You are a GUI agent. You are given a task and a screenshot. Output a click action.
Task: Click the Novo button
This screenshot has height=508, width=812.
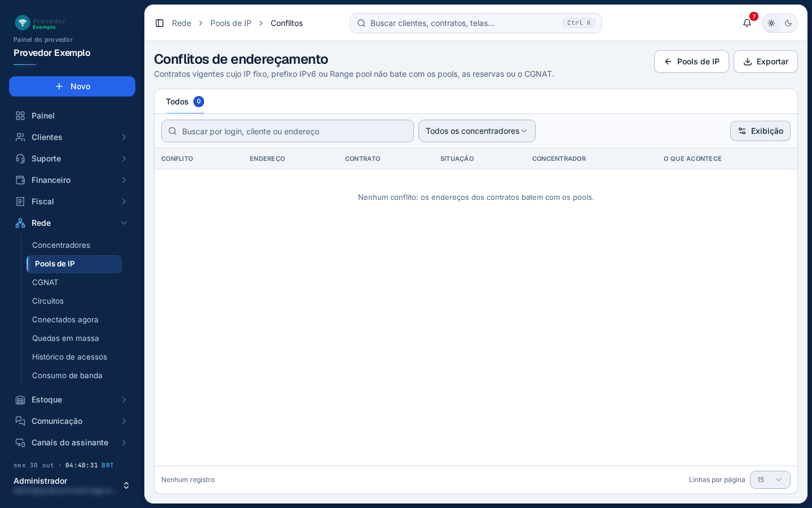tap(72, 86)
